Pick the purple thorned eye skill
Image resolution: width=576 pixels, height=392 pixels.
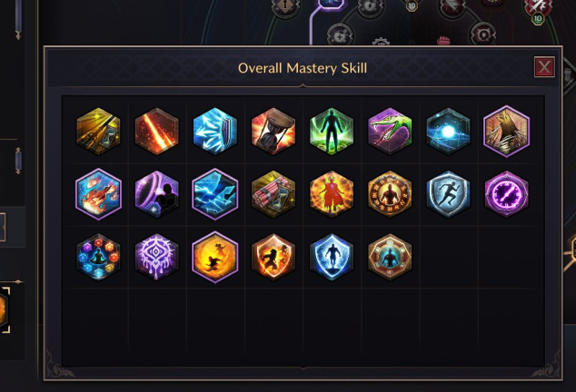[157, 257]
